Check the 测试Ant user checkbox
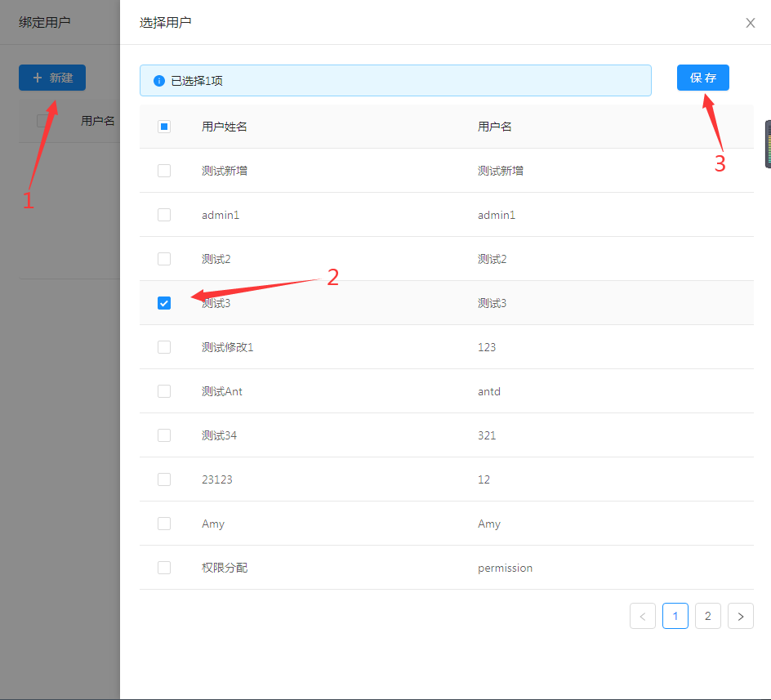 (164, 391)
